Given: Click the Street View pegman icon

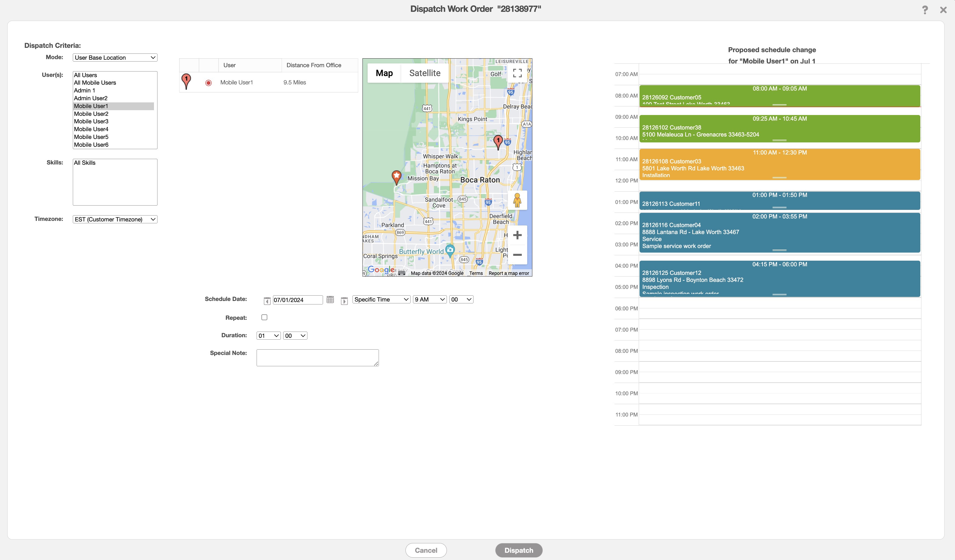Looking at the screenshot, I should pos(517,200).
